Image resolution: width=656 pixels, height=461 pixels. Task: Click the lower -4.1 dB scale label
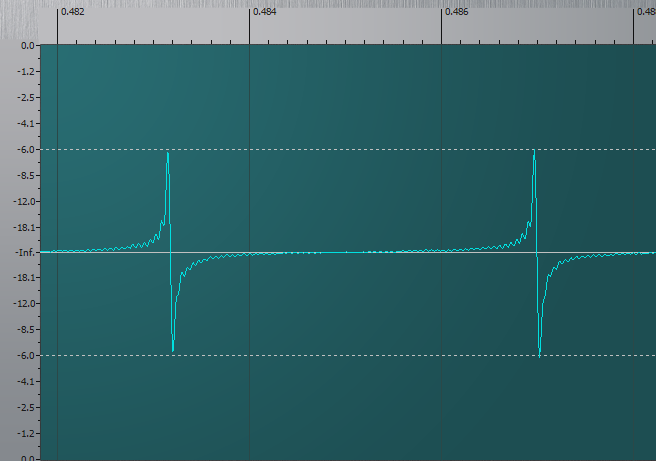[x=26, y=381]
